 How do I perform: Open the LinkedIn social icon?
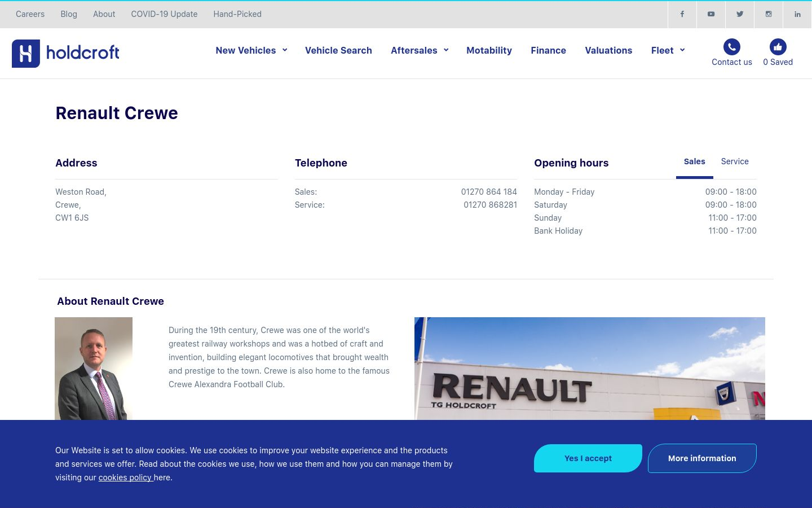coord(797,14)
